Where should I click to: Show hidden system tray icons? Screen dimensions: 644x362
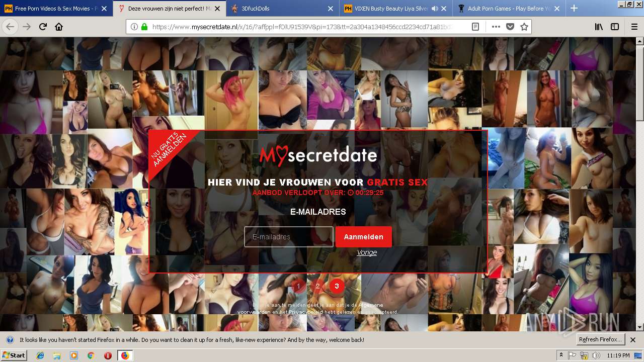(x=561, y=355)
